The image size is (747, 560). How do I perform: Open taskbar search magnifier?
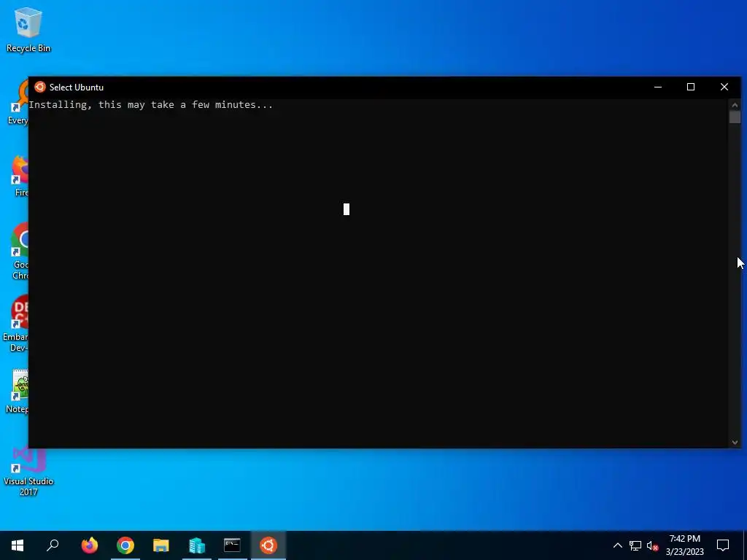[53, 545]
